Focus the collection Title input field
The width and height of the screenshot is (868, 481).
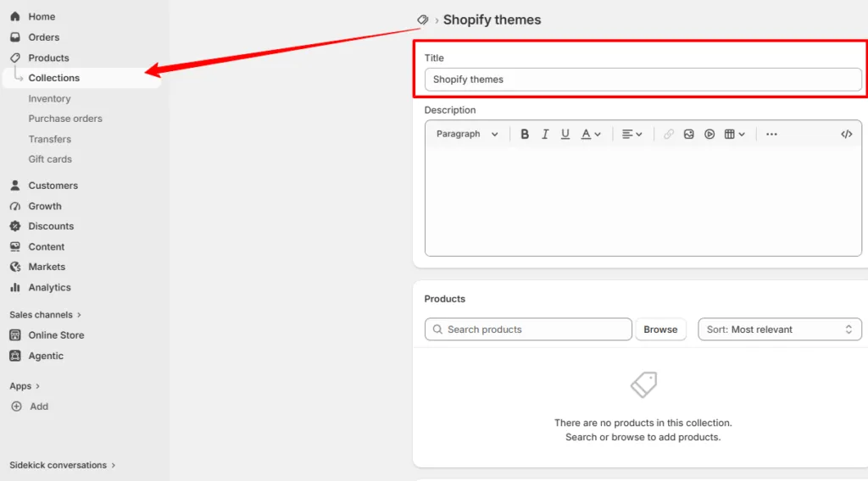coord(643,80)
